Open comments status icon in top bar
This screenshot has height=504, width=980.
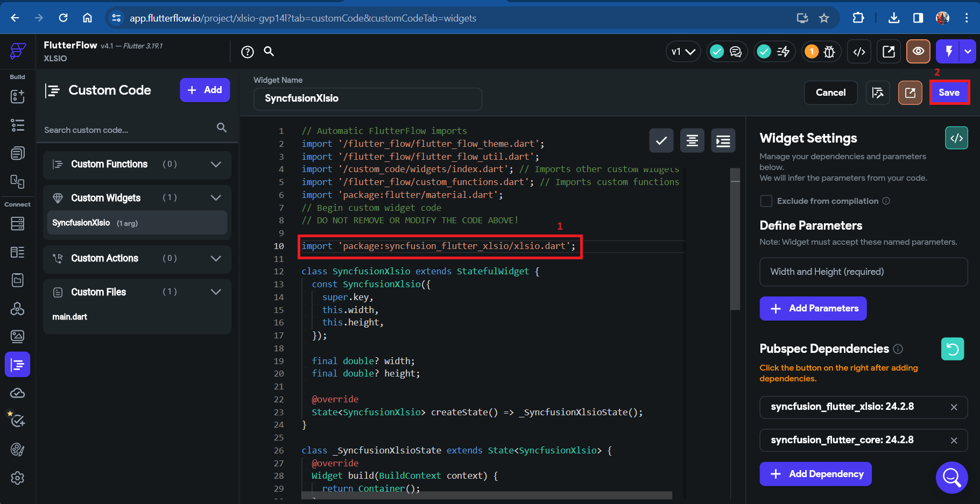(727, 52)
